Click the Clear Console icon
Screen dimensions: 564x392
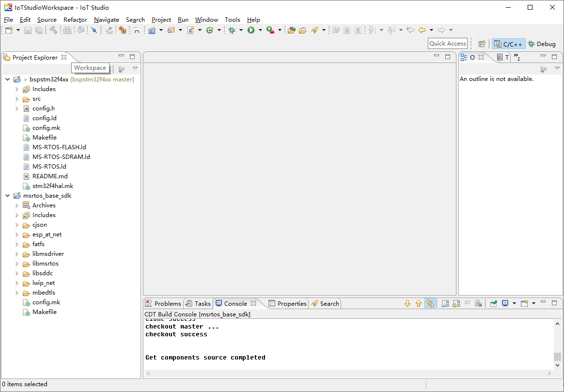(x=478, y=303)
